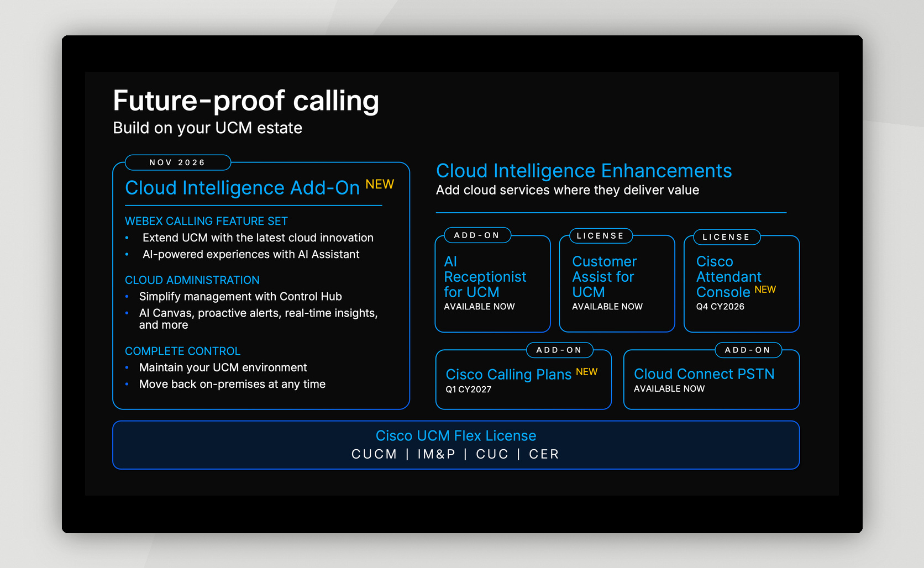The width and height of the screenshot is (924, 568).
Task: Click 'AI-powered experiences with AI Assistant' bullet
Action: (251, 255)
